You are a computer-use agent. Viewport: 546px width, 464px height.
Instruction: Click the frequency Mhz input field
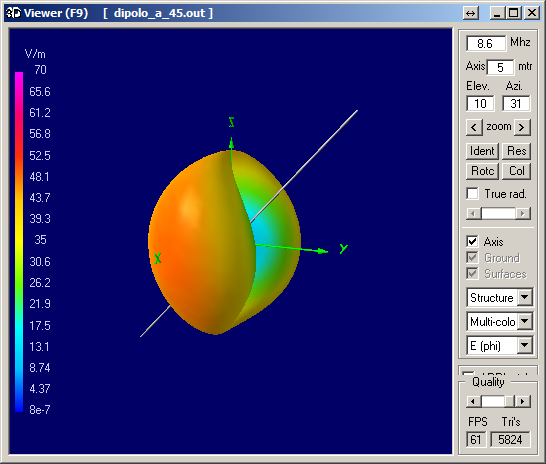[486, 44]
